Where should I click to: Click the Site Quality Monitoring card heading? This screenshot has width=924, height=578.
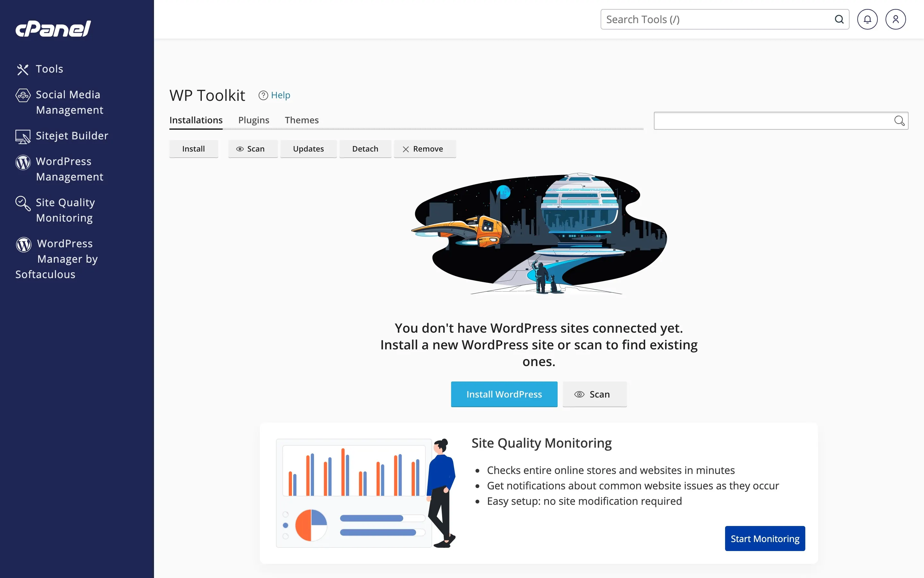[x=542, y=443]
